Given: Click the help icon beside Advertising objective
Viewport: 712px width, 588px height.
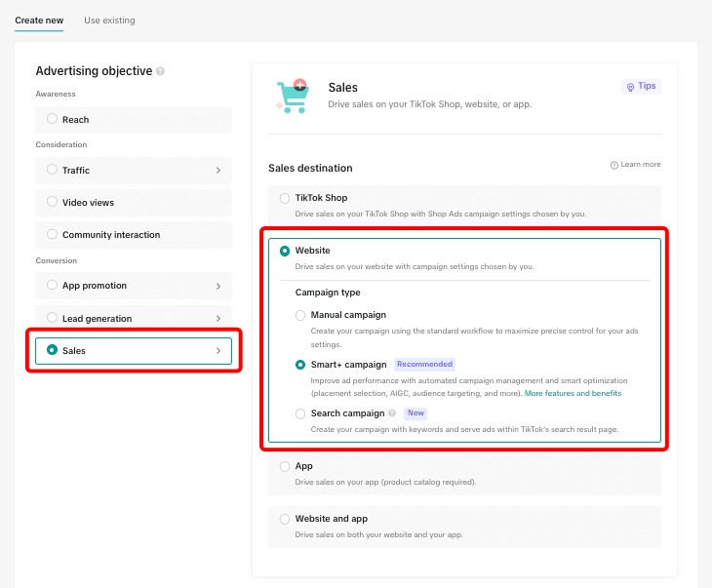Looking at the screenshot, I should pos(160,71).
